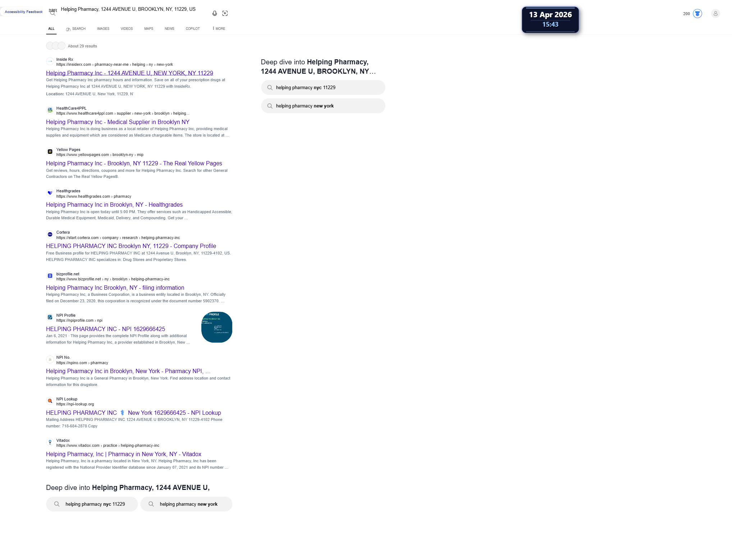Open the account profile icon
Screen dimensions: 732x560
point(715,14)
